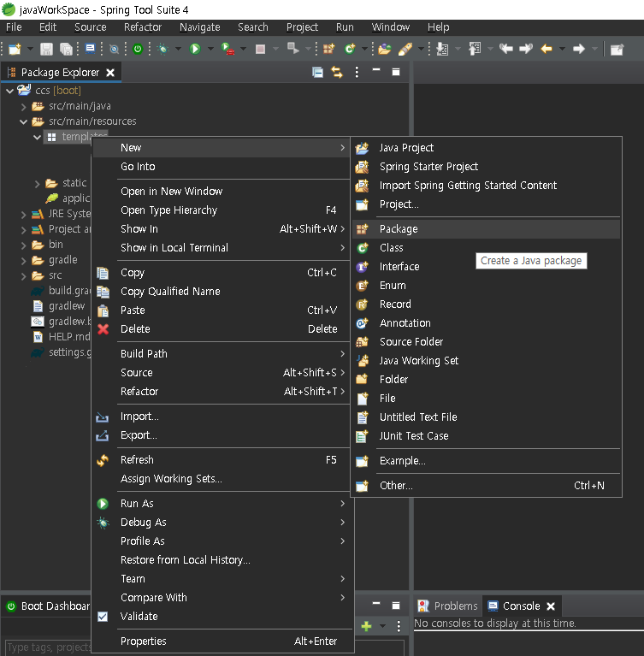This screenshot has width=644, height=656.
Task: Click the Open Console toolbar icon
Action: [x=90, y=49]
